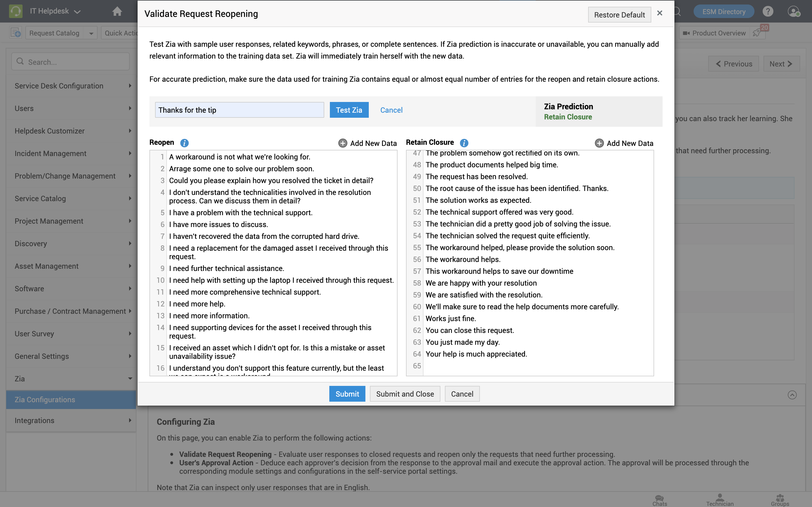Collapse the section using the circled chevron

[x=792, y=395]
